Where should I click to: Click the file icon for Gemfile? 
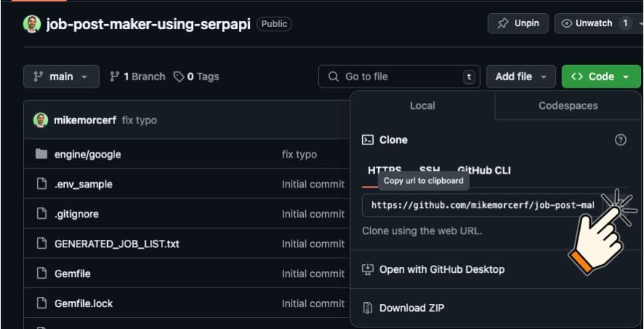[x=42, y=273]
